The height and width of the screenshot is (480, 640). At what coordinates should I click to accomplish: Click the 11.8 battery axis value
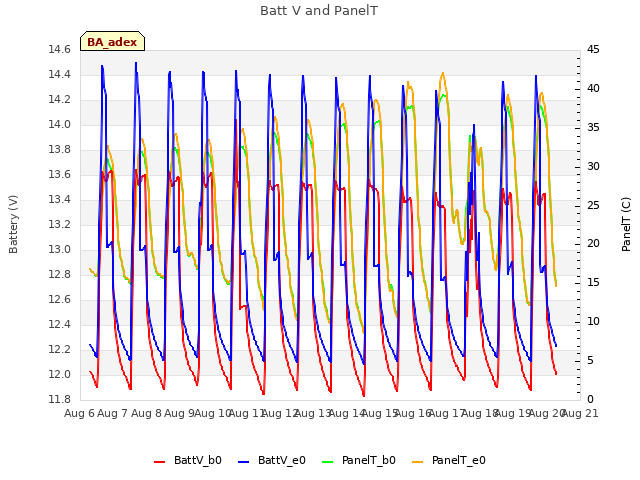(59, 399)
